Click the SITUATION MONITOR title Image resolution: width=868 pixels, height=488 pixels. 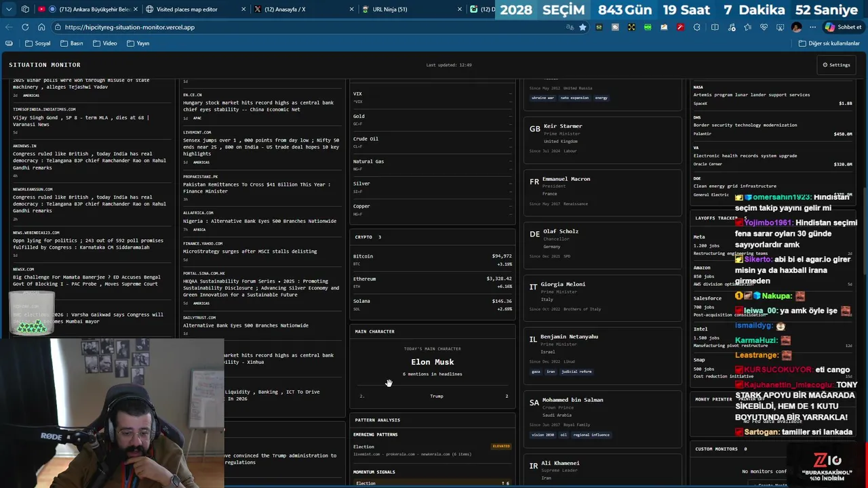[45, 65]
